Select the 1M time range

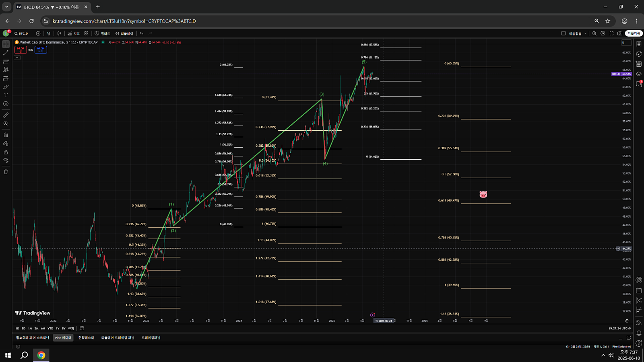[30, 329]
